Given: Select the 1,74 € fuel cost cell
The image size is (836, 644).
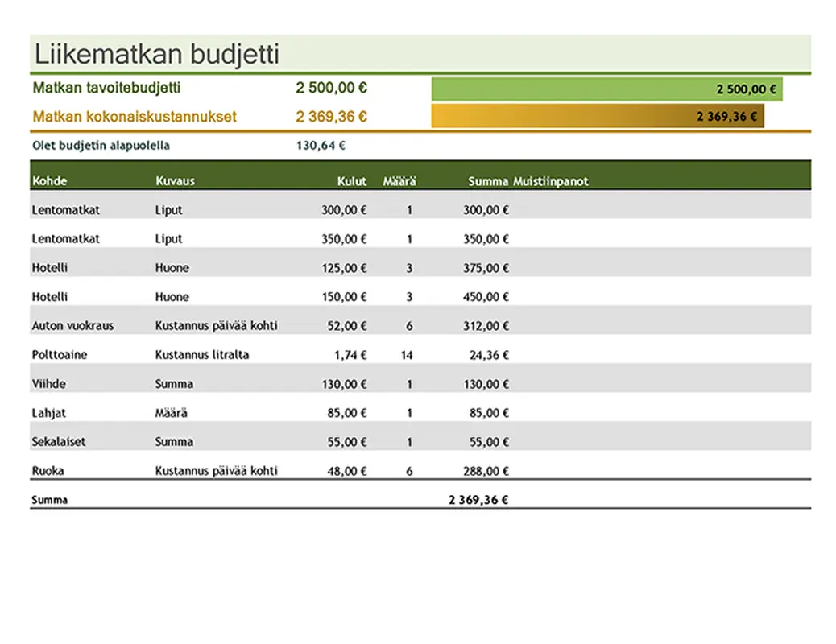Looking at the screenshot, I should pyautogui.click(x=350, y=355).
